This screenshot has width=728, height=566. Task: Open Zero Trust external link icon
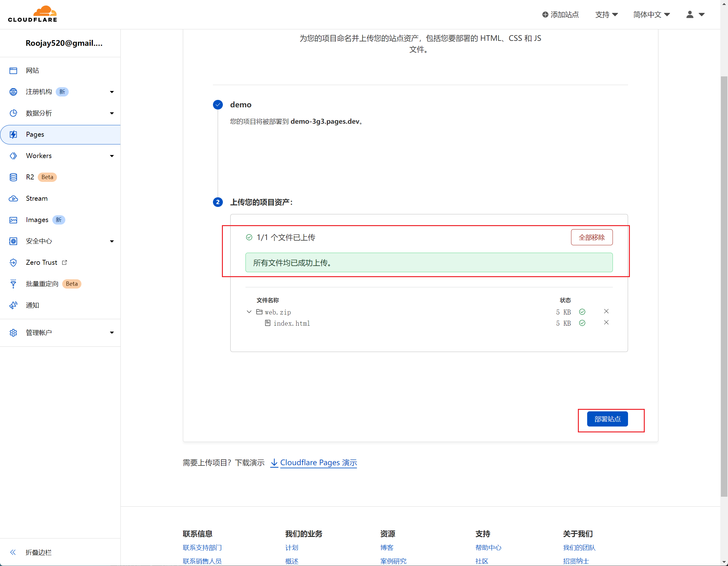click(x=65, y=263)
